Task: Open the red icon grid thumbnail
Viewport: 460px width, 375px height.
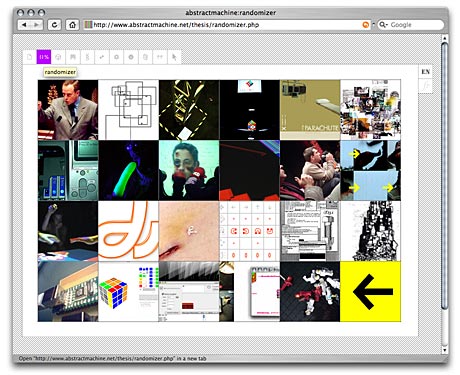Action: click(250, 231)
